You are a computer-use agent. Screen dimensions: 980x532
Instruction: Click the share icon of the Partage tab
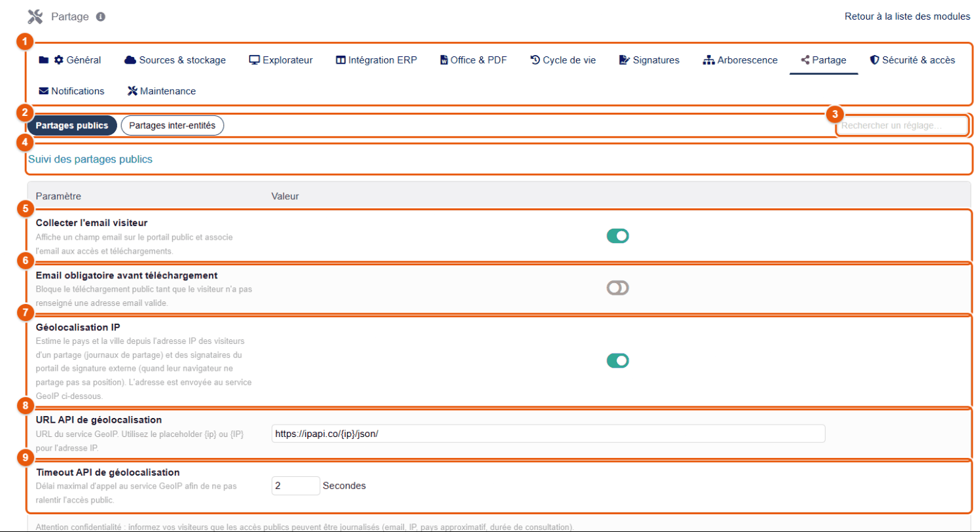click(805, 60)
